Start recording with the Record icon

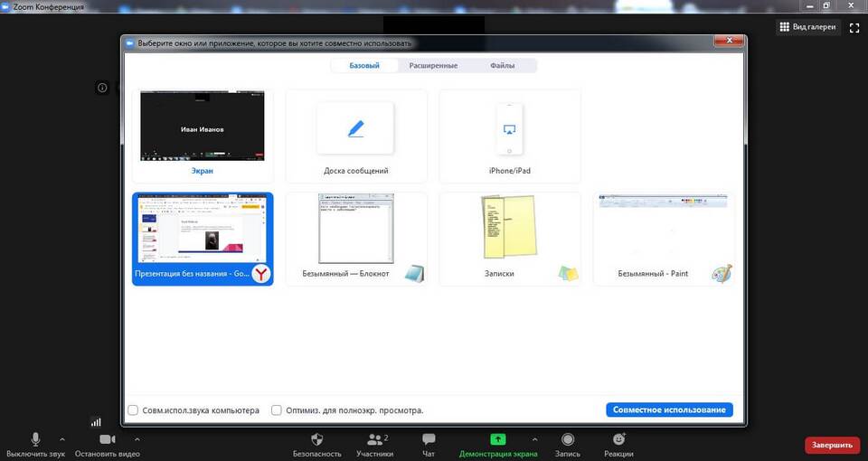click(x=568, y=439)
